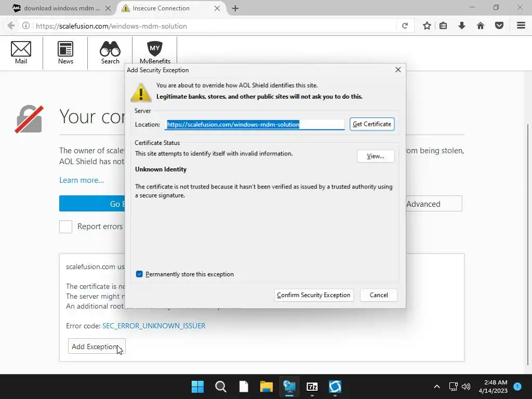Open the 7-Zip taskbar icon

[312, 387]
